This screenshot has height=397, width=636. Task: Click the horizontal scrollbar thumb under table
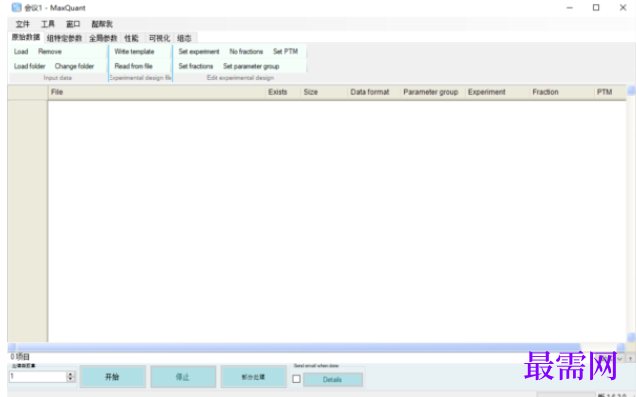(298, 347)
